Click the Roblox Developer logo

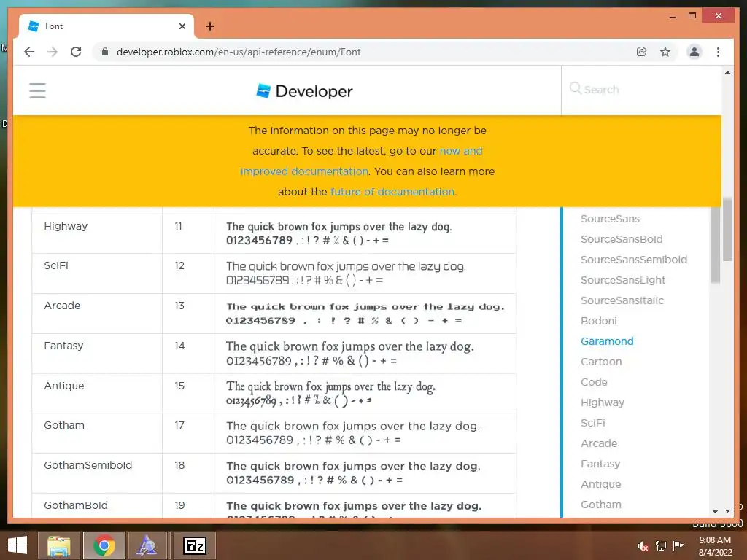pos(304,91)
